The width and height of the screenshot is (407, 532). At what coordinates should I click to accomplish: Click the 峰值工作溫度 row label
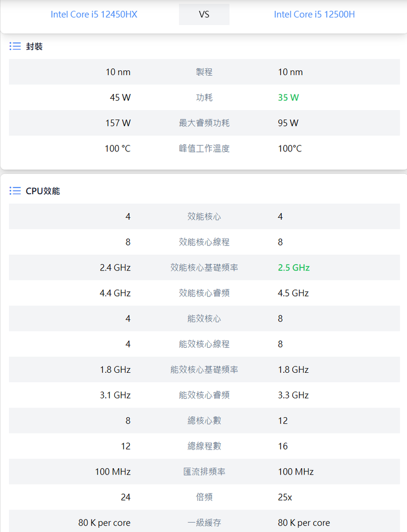point(204,148)
